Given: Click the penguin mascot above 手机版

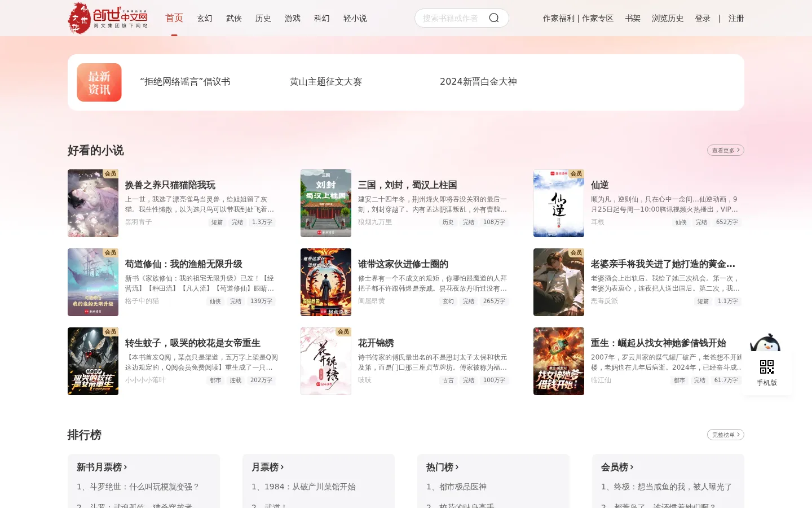Looking at the screenshot, I should pyautogui.click(x=765, y=343).
